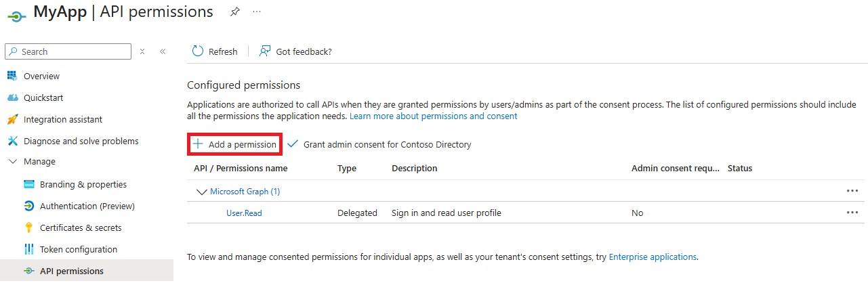Collapse the Microsoft Graph (1) group chevron
The image size is (868, 285).
click(x=201, y=192)
